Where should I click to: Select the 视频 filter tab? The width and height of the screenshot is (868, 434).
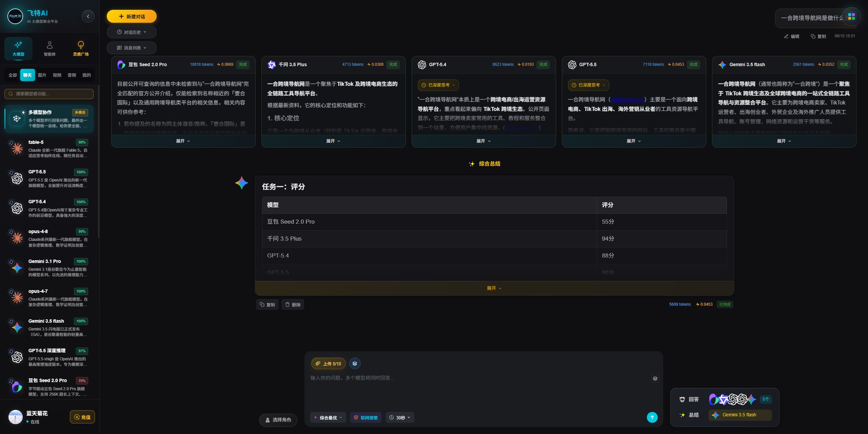click(x=57, y=75)
